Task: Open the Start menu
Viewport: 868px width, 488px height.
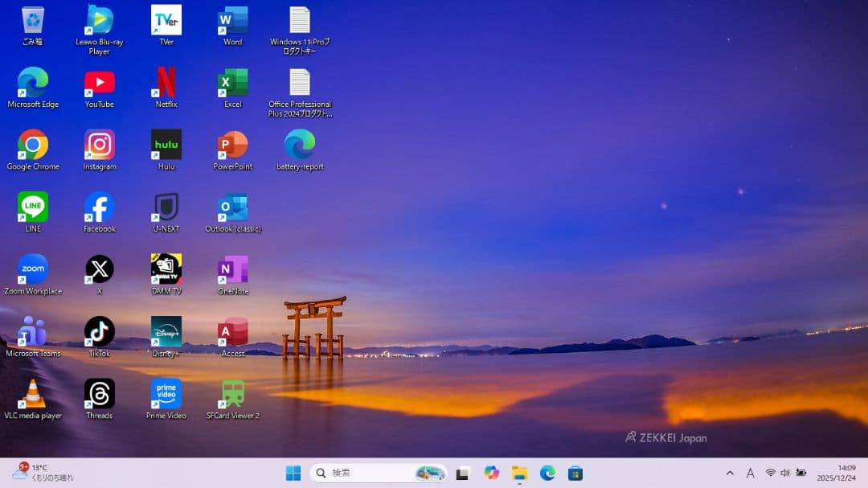Action: click(x=293, y=473)
